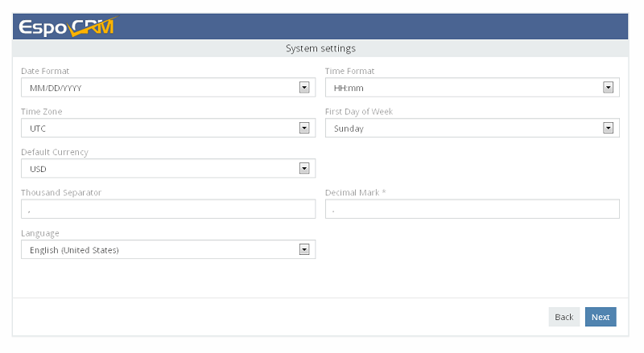Focus the Decimal Mark input field
The image size is (644, 353).
tap(473, 209)
